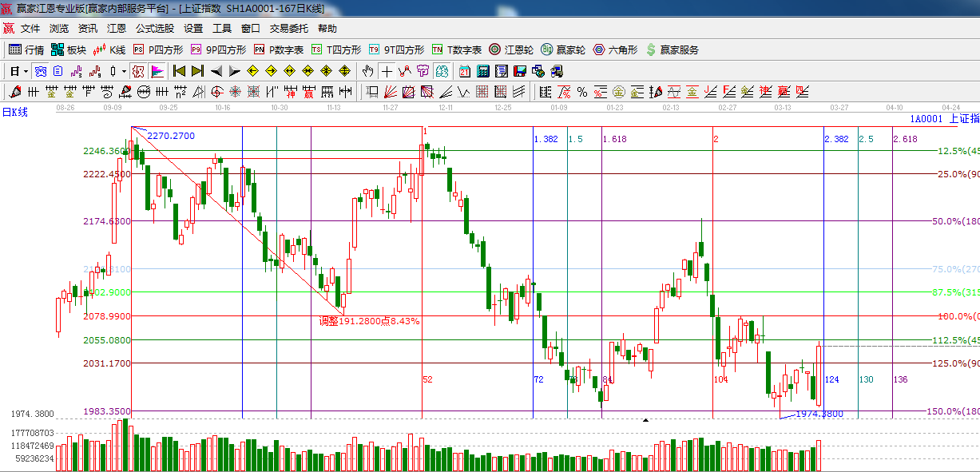Screen dimensions: 980x472
Task: Switch to K线 candlestick chart
Action: pyautogui.click(x=109, y=50)
